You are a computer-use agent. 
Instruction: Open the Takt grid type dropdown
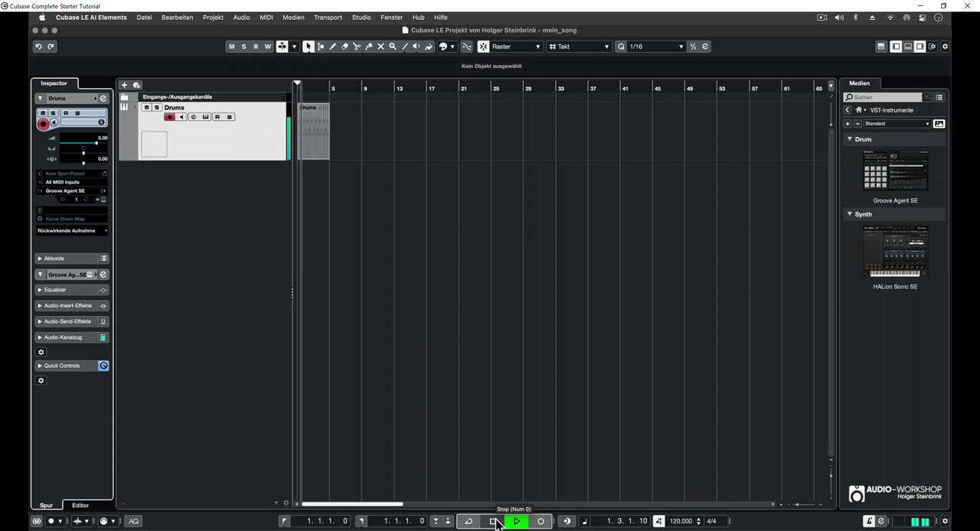click(579, 47)
